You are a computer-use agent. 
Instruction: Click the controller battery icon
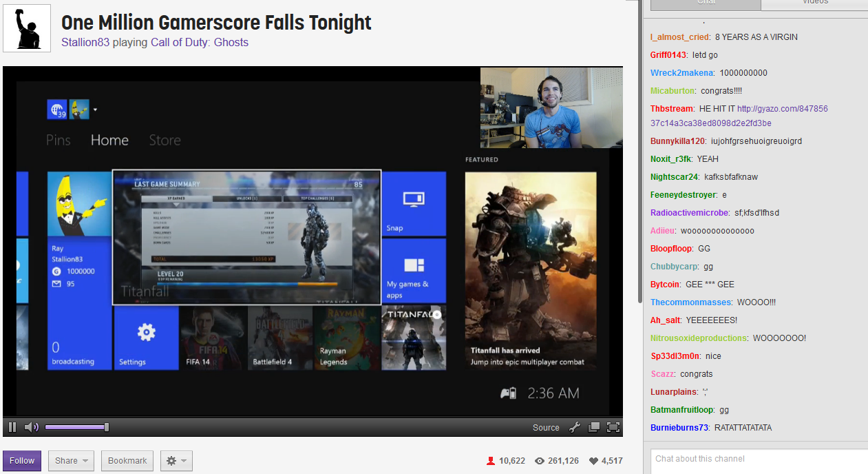(508, 393)
